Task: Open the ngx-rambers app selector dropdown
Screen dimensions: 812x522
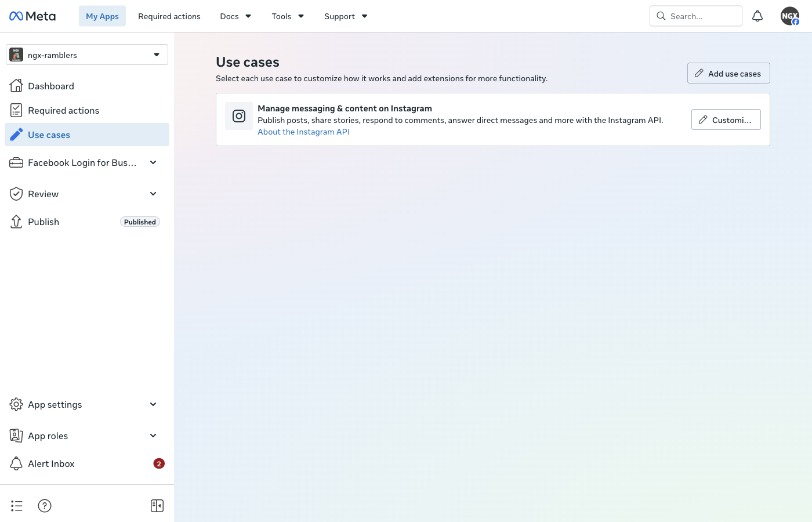Action: pyautogui.click(x=87, y=55)
